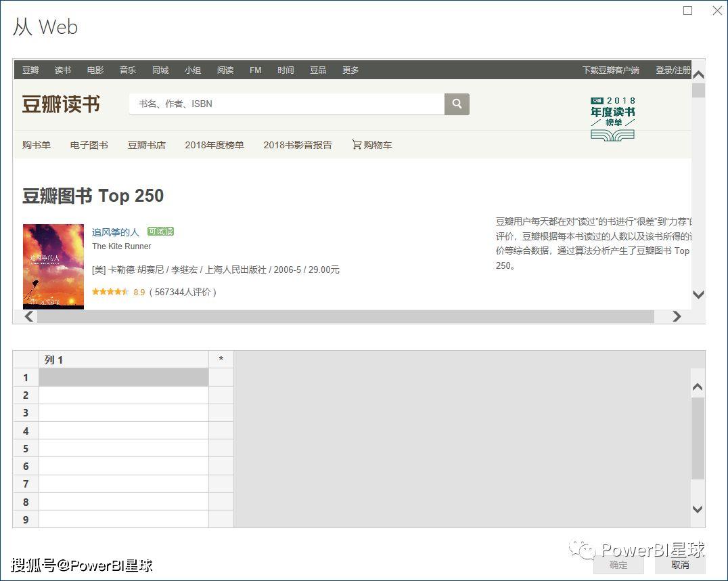Click the row 9 header number
This screenshot has height=581, width=728.
pyautogui.click(x=26, y=519)
